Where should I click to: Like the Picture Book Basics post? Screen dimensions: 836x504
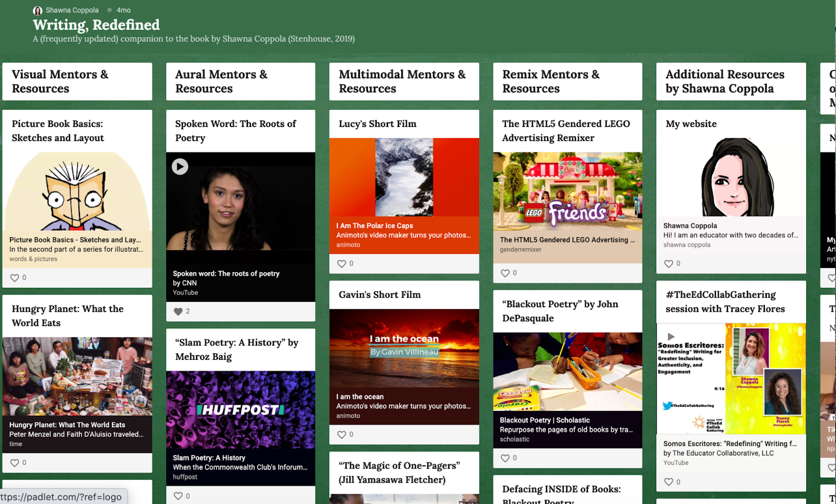pyautogui.click(x=15, y=278)
